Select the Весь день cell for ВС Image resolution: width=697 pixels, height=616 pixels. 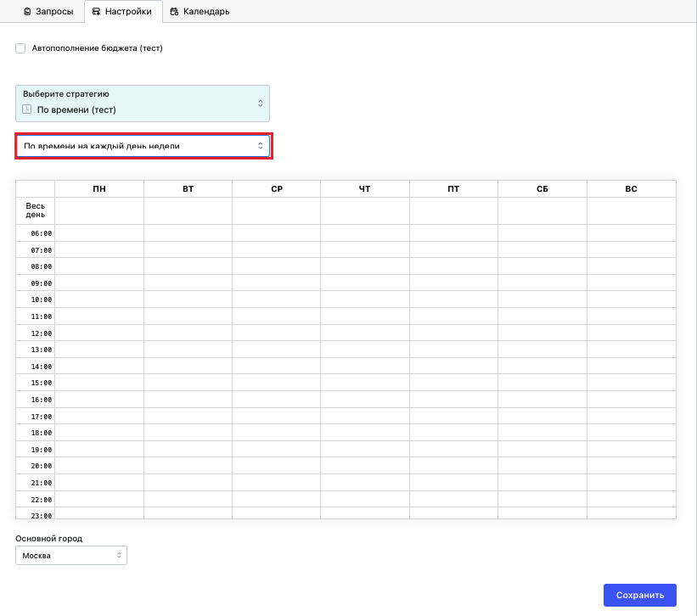click(632, 211)
